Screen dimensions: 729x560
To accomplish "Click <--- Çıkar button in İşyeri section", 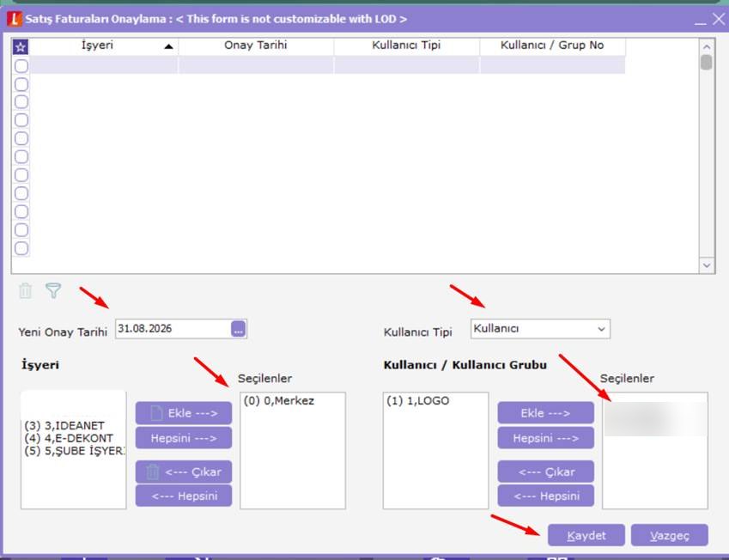I will click(184, 472).
